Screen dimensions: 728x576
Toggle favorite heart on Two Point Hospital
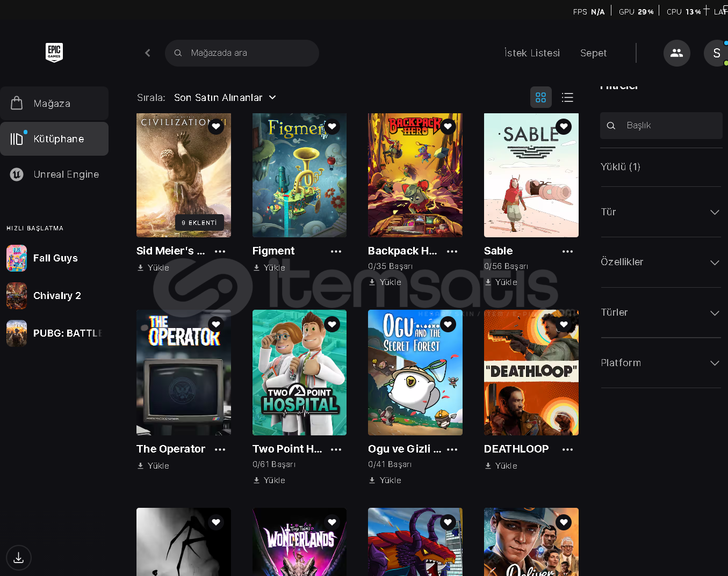[x=332, y=324]
